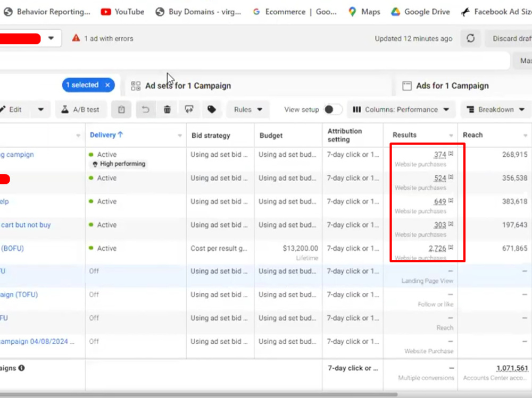
Task: Click the 1 ad with errors message
Action: tap(109, 39)
